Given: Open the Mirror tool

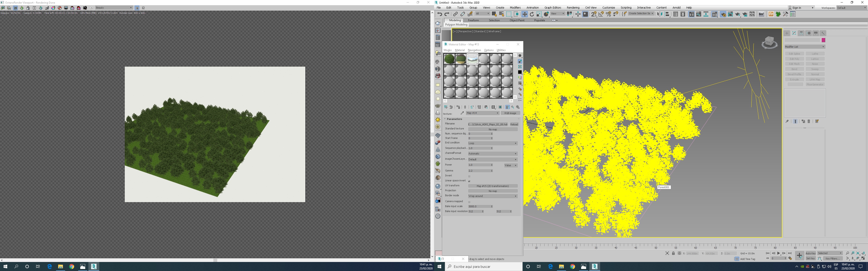Looking at the screenshot, I should tap(660, 14).
